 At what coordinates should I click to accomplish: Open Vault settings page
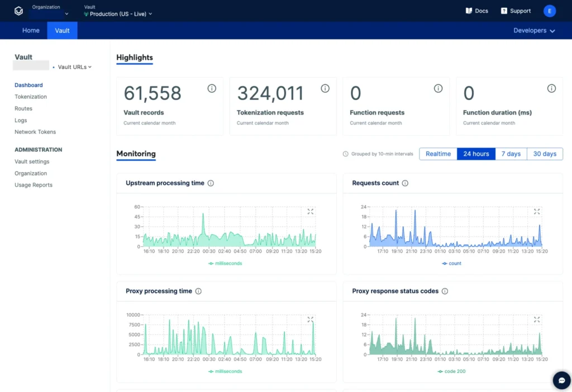(32, 161)
